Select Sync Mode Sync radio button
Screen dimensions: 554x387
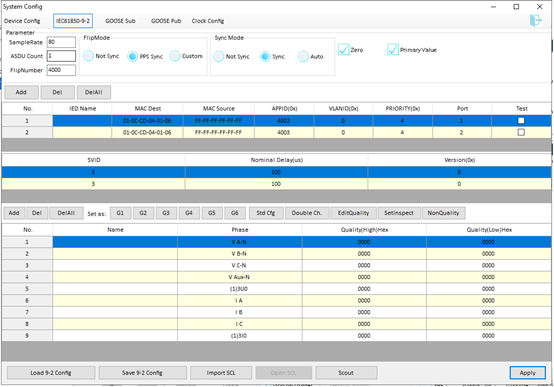[265, 56]
